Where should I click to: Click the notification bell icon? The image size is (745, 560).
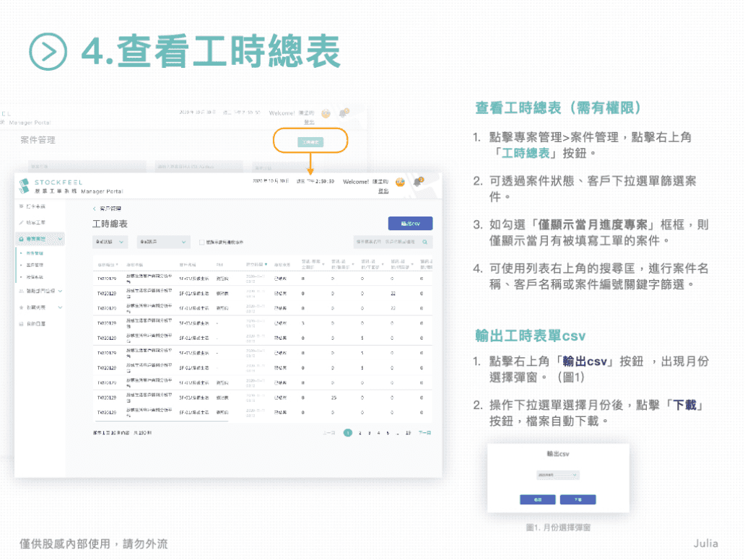pyautogui.click(x=418, y=183)
